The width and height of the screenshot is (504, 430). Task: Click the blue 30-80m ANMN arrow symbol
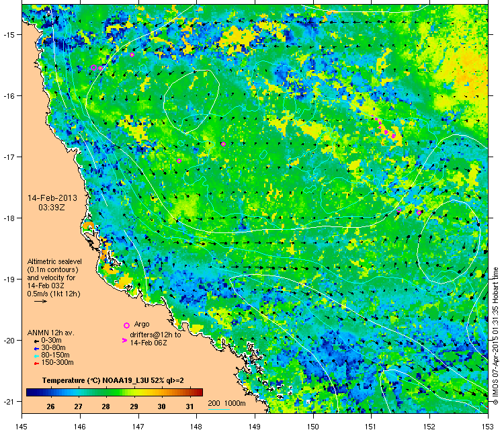tap(36, 349)
